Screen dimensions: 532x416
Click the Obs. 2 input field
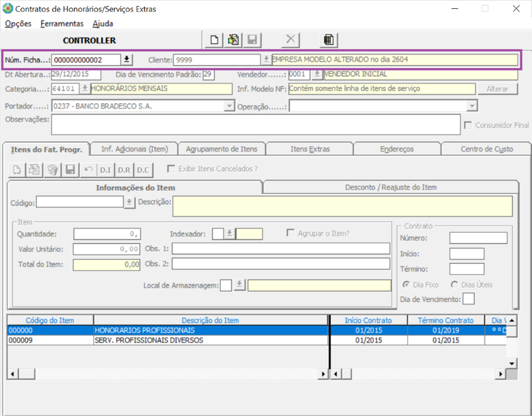tap(281, 264)
